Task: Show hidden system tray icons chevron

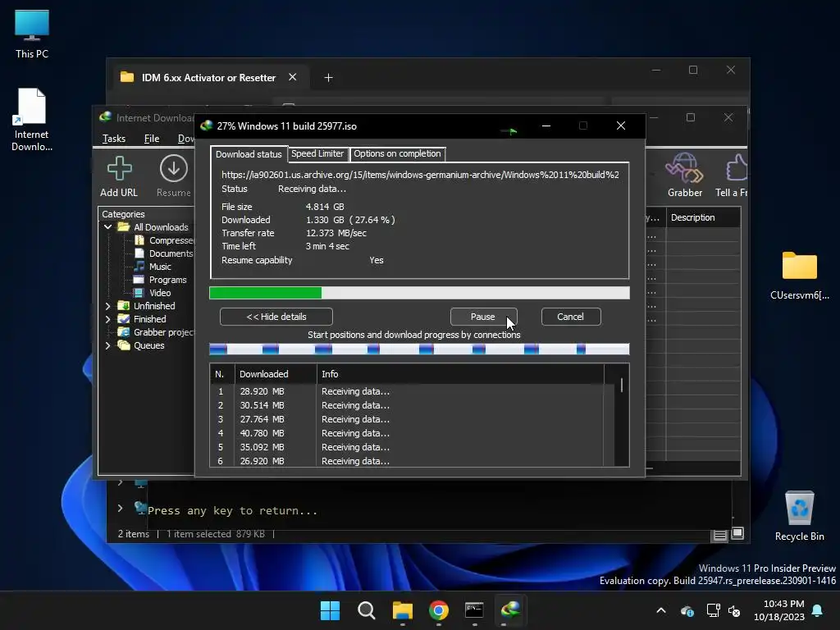Action: [661, 610]
